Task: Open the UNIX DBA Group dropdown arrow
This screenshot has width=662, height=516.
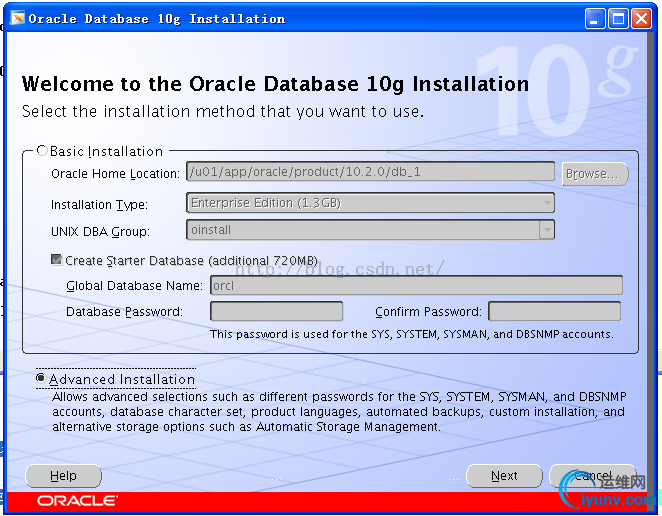Action: pyautogui.click(x=547, y=230)
